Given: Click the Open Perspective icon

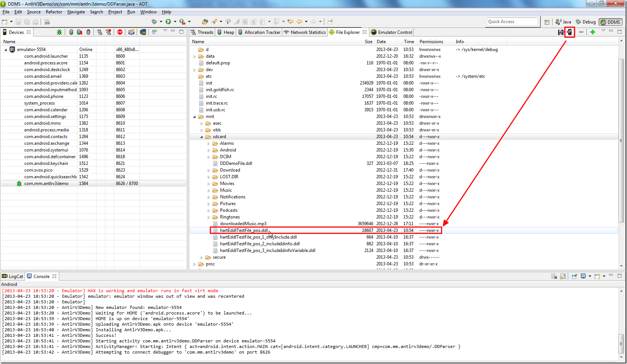Looking at the screenshot, I should [x=547, y=22].
